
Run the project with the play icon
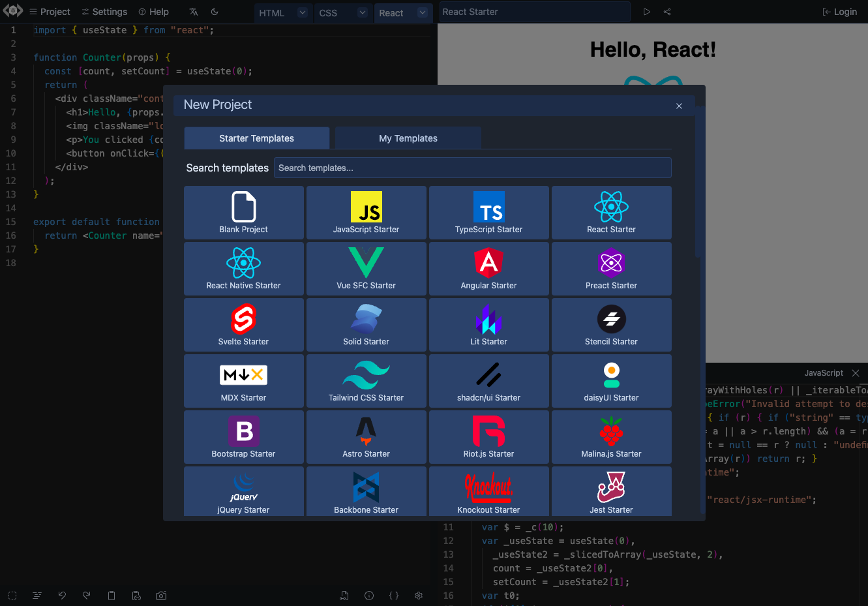[646, 12]
